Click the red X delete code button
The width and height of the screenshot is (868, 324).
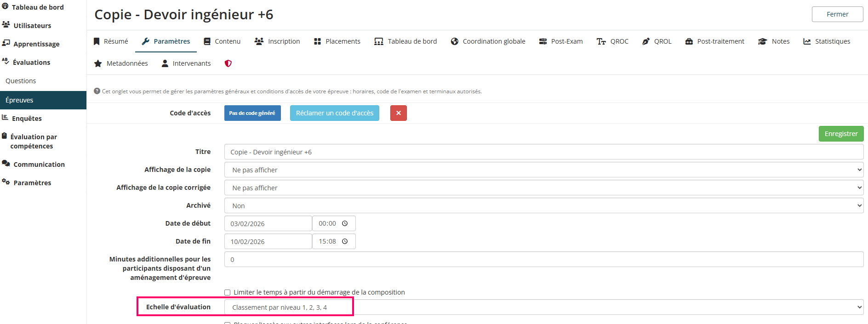pyautogui.click(x=398, y=113)
